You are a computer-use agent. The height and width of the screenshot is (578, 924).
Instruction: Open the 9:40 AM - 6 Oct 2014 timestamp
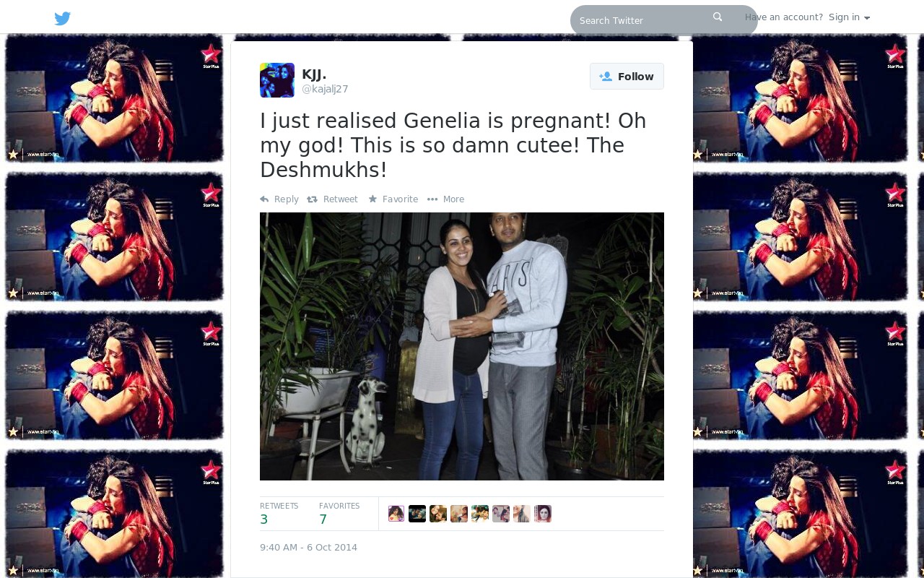tap(308, 547)
